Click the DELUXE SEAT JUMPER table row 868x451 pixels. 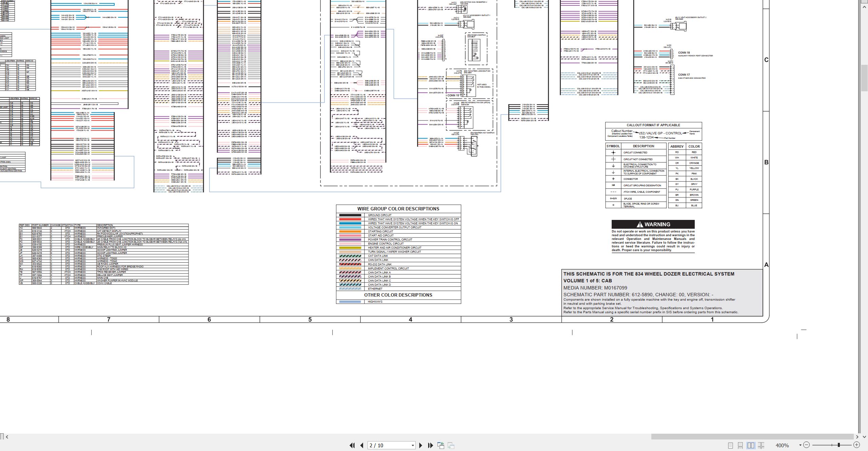(104, 275)
